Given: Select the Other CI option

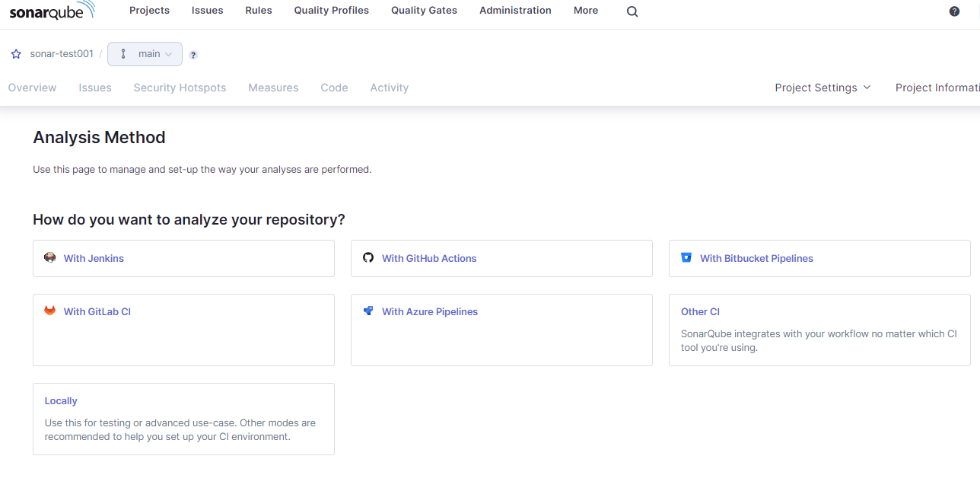Looking at the screenshot, I should pyautogui.click(x=700, y=311).
